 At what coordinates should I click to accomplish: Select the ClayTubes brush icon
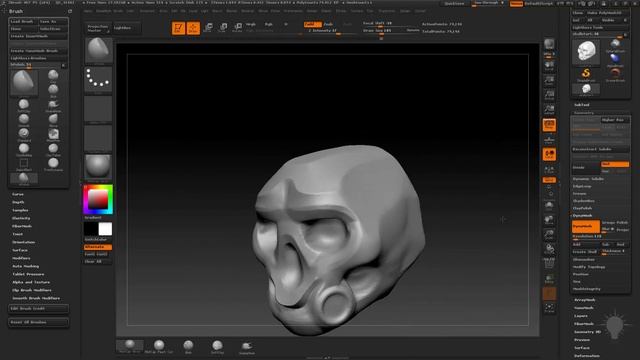pyautogui.click(x=53, y=149)
